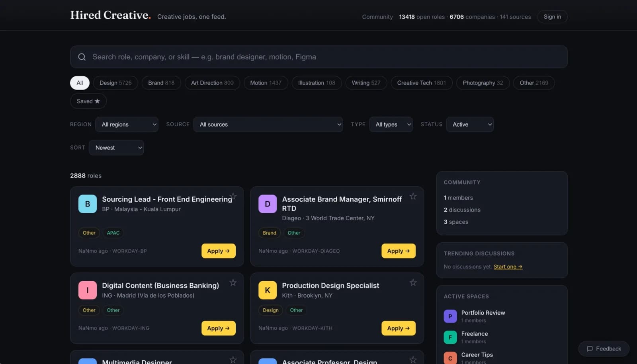This screenshot has height=364, width=637.
Task: Click the Portfolio Review space name
Action: click(483, 313)
